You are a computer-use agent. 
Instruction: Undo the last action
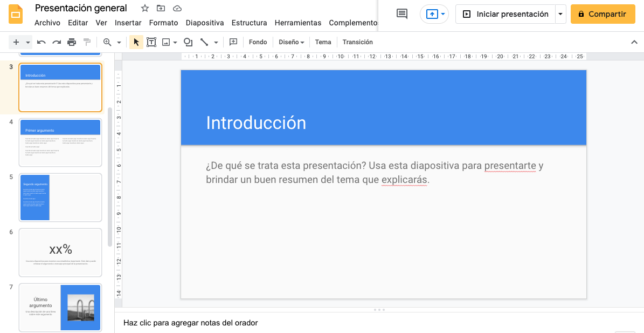(41, 42)
